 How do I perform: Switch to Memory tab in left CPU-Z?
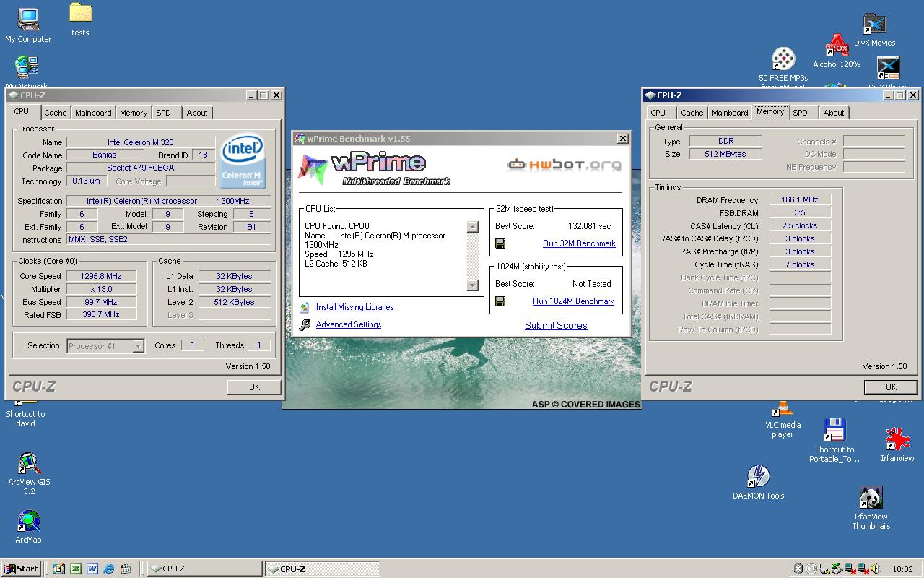click(x=134, y=113)
